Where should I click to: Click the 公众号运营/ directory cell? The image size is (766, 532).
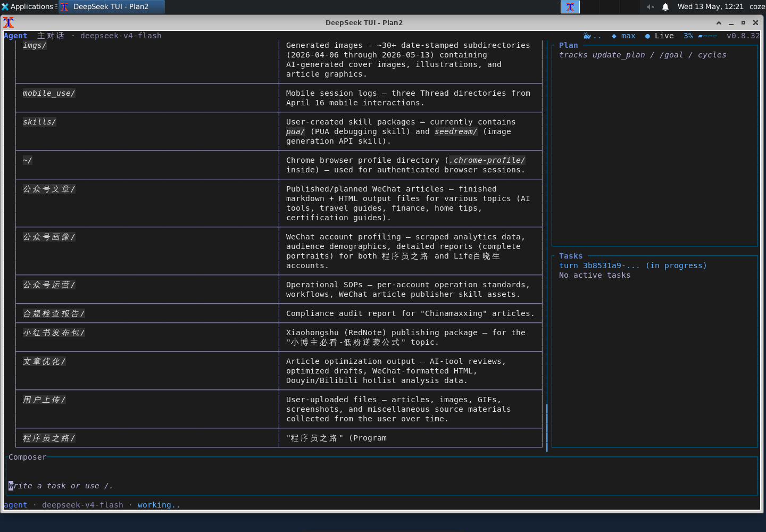[147, 289]
